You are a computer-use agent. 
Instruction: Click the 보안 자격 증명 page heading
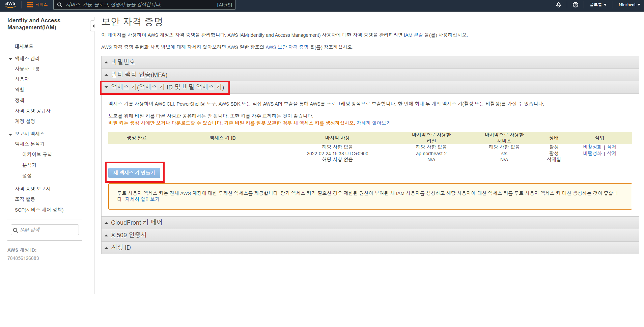tap(132, 22)
